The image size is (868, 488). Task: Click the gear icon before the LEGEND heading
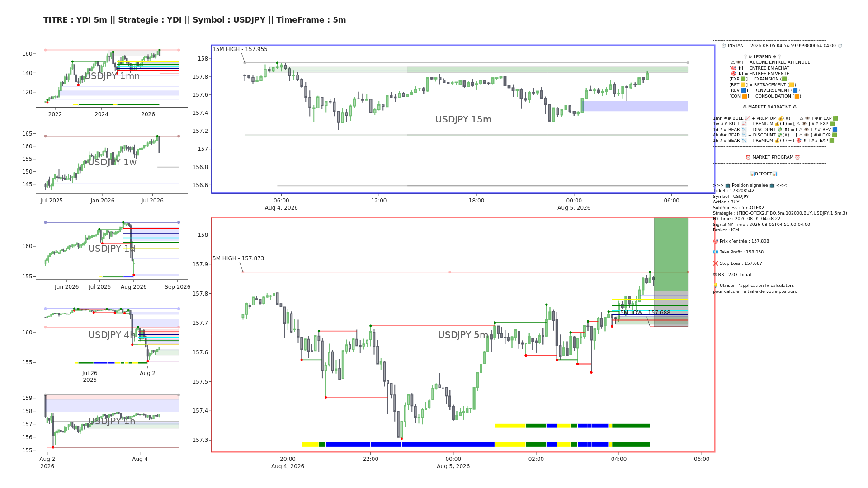[x=750, y=57]
